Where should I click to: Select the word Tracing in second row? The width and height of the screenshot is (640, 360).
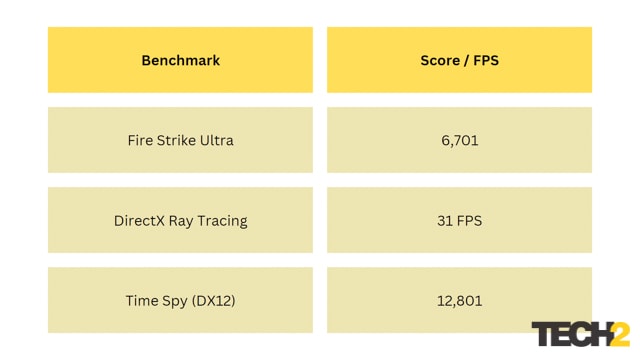(222, 221)
